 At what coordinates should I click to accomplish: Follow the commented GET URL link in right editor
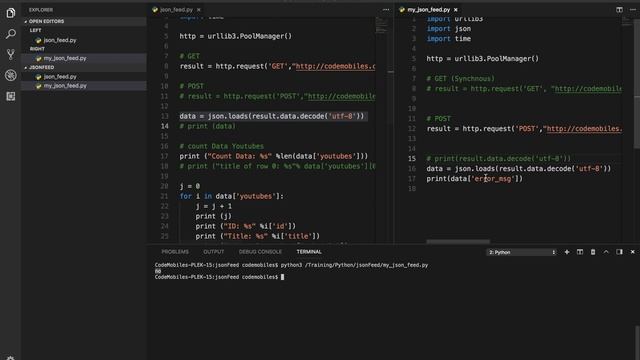click(588, 89)
